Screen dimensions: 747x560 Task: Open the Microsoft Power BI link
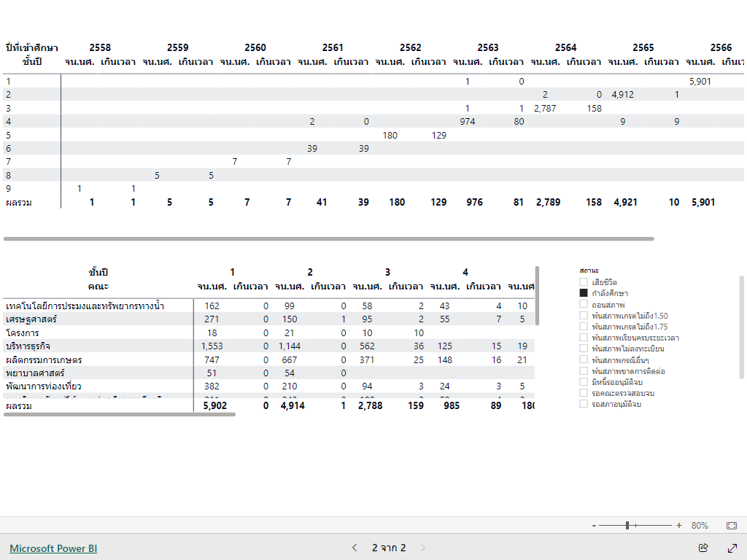click(53, 548)
